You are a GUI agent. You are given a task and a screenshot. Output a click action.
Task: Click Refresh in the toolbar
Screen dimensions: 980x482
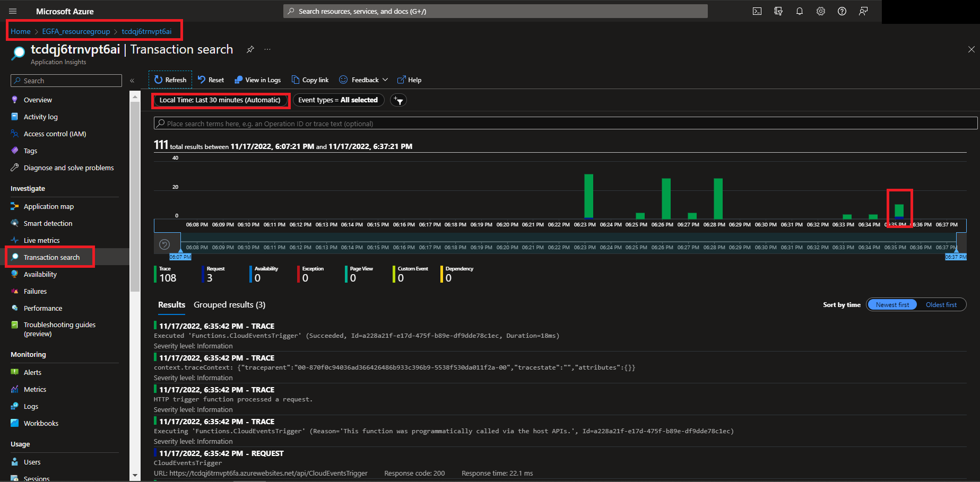click(170, 80)
